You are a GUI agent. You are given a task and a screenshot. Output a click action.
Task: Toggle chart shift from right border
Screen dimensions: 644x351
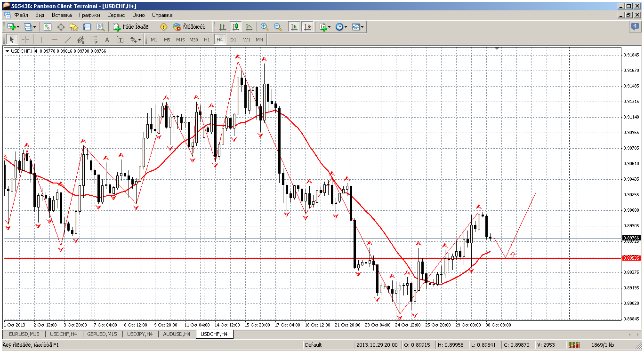307,27
